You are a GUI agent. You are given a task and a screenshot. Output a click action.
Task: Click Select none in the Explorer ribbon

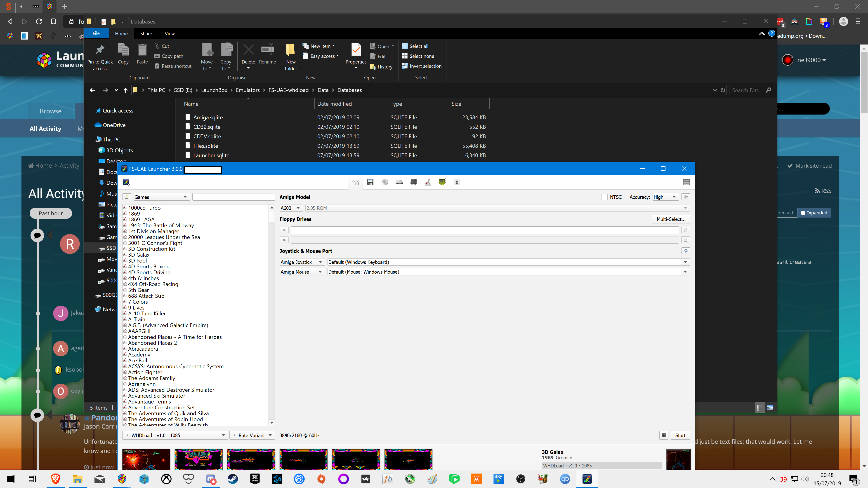418,56
